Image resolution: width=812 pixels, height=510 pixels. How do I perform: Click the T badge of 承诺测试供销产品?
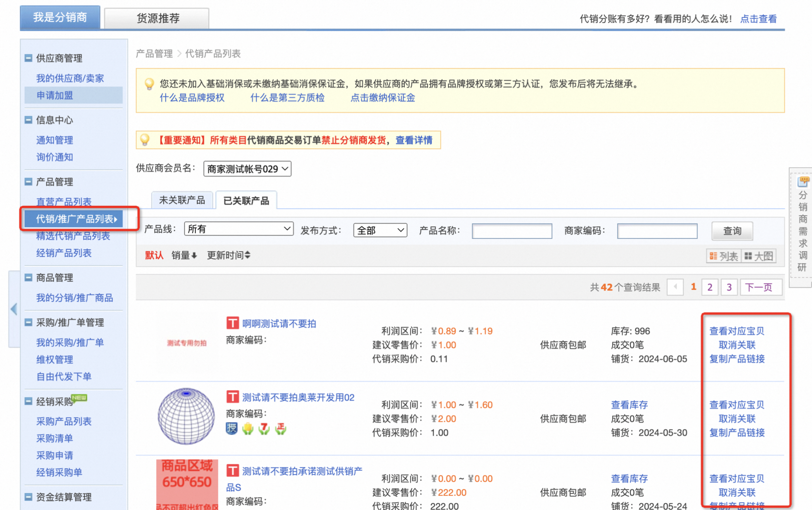pos(232,471)
